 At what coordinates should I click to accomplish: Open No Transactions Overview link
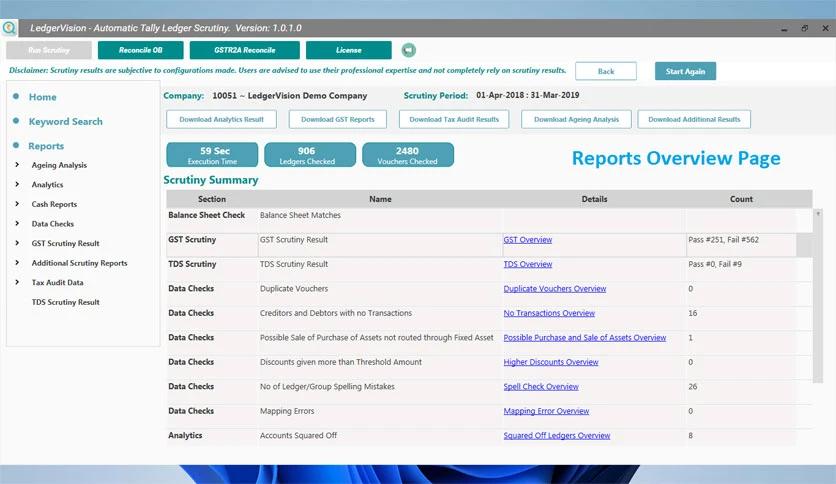pos(549,313)
